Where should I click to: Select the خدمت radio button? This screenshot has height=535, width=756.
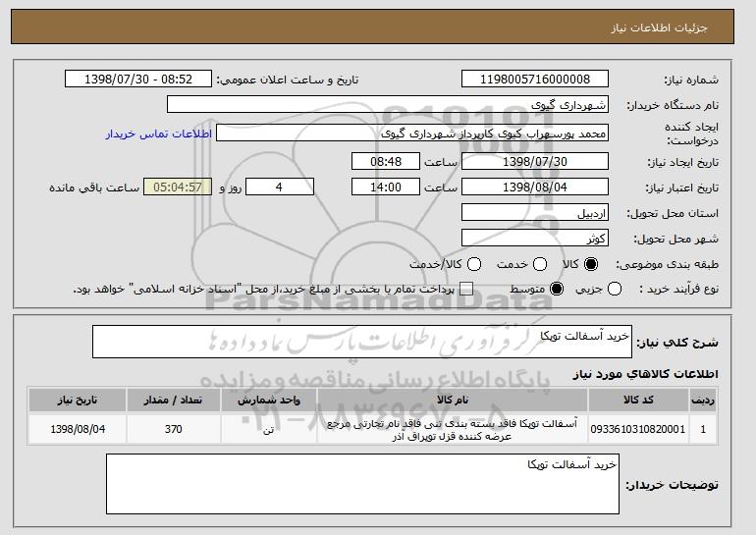click(540, 264)
